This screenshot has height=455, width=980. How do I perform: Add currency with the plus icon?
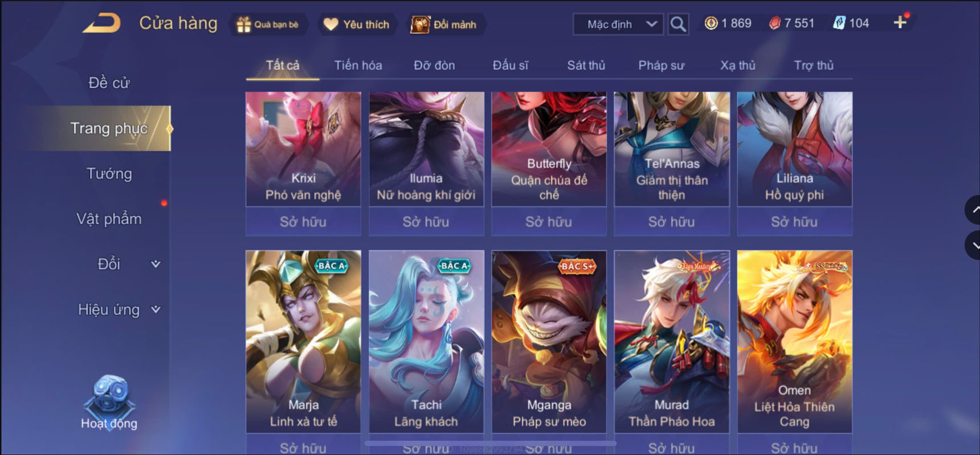pyautogui.click(x=900, y=22)
